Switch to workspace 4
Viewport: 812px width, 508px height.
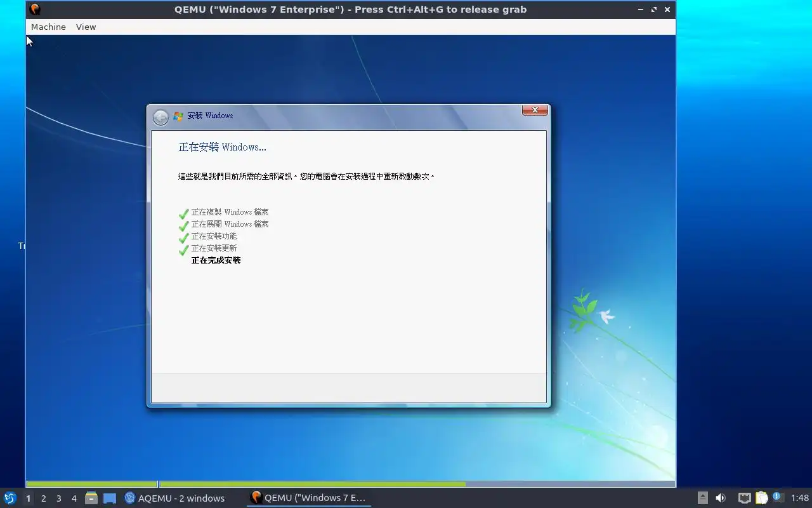coord(74,498)
